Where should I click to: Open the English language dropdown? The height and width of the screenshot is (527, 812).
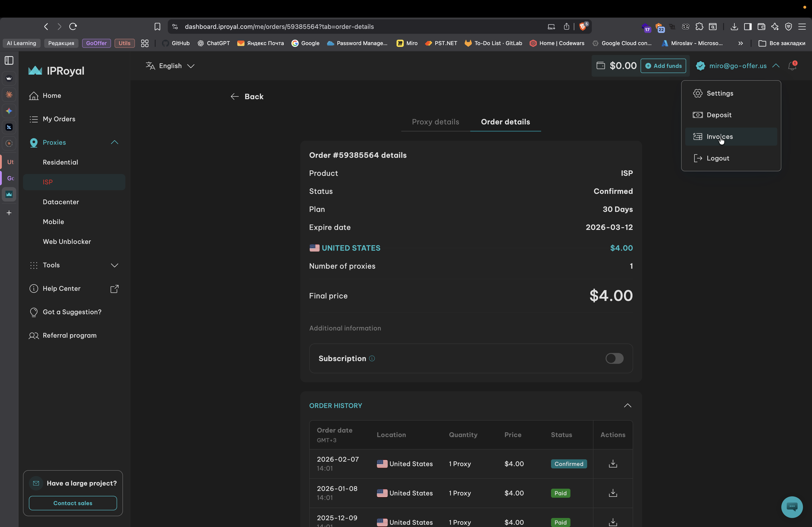(170, 66)
